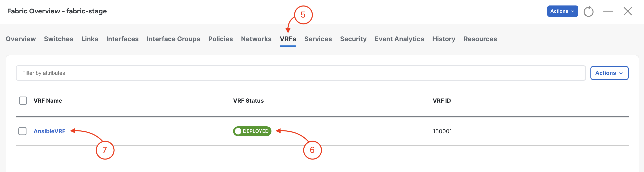Open the blue Actions dropdown in header

[563, 11]
